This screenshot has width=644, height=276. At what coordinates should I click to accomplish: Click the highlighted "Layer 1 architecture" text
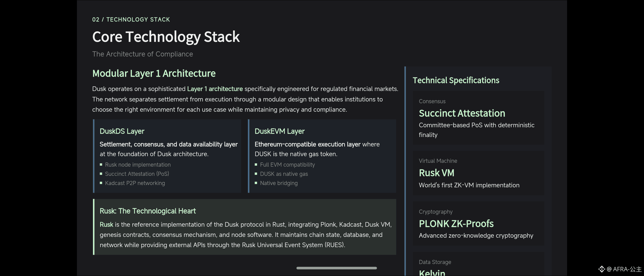(215, 89)
